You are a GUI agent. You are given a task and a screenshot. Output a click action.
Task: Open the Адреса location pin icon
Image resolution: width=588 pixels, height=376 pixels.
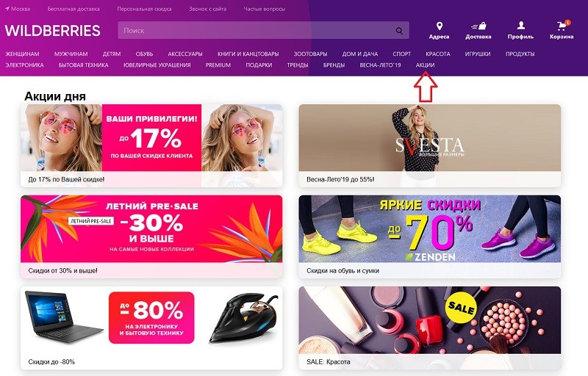click(439, 26)
